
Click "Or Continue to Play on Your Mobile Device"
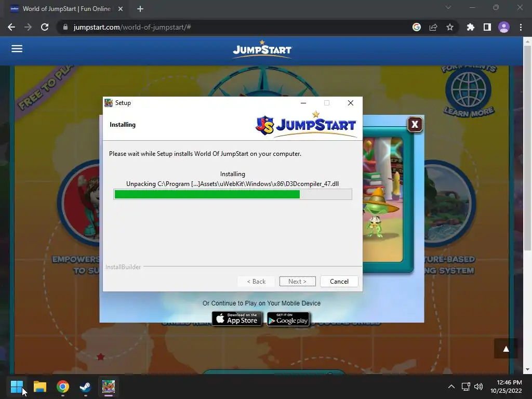click(x=261, y=303)
